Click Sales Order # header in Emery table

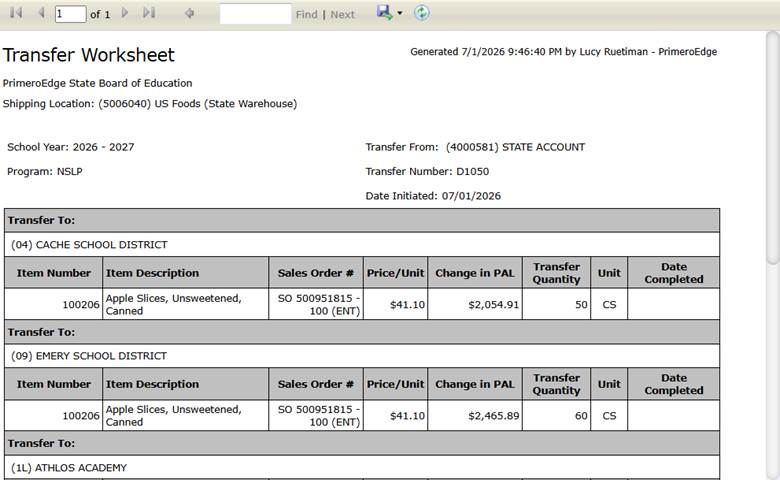point(316,384)
